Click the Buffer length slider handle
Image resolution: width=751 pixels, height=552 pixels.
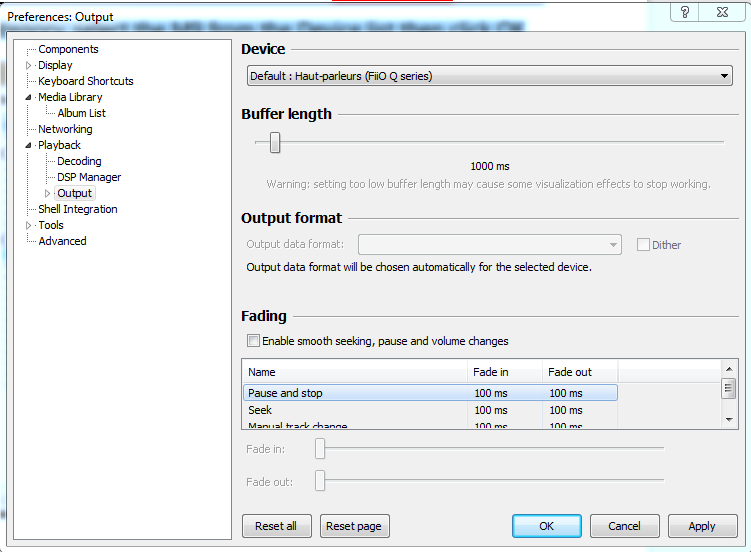pos(274,142)
